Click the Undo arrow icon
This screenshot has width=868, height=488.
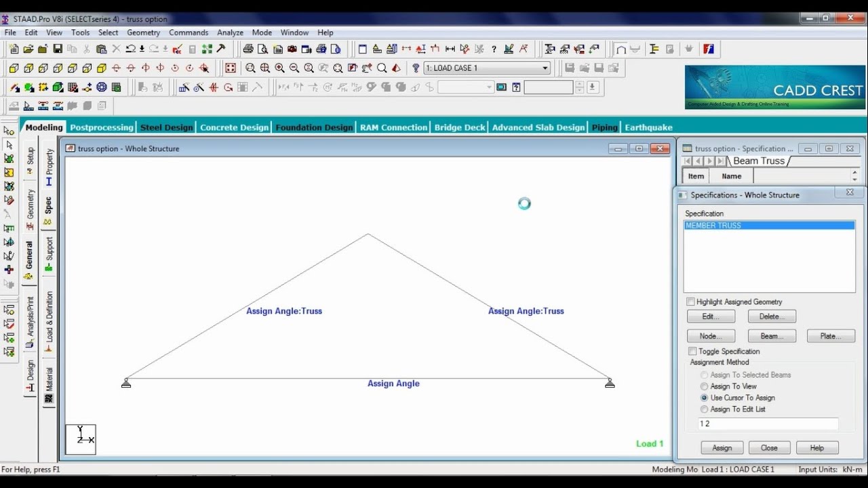[x=131, y=49]
